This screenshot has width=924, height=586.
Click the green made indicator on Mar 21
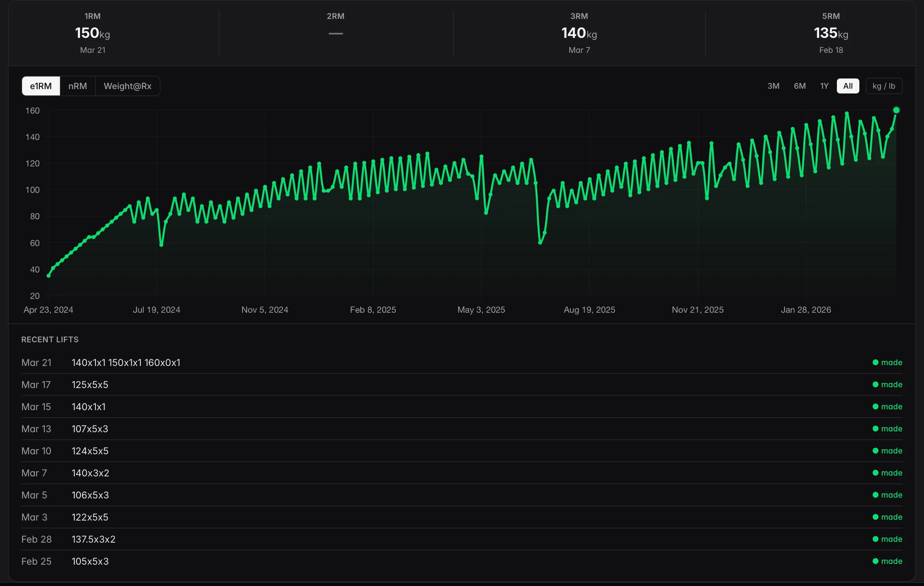(887, 362)
